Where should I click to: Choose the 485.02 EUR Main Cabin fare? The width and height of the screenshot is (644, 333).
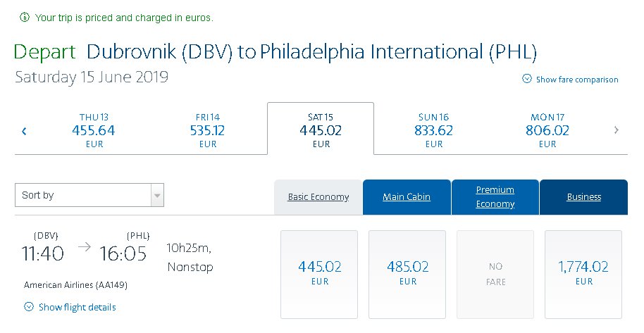(x=407, y=275)
